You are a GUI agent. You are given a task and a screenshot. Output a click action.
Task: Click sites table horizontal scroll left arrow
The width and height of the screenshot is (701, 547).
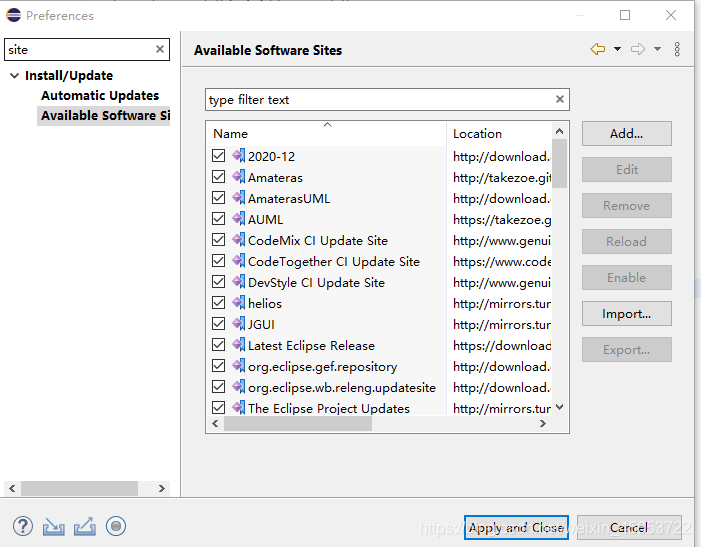[x=215, y=423]
